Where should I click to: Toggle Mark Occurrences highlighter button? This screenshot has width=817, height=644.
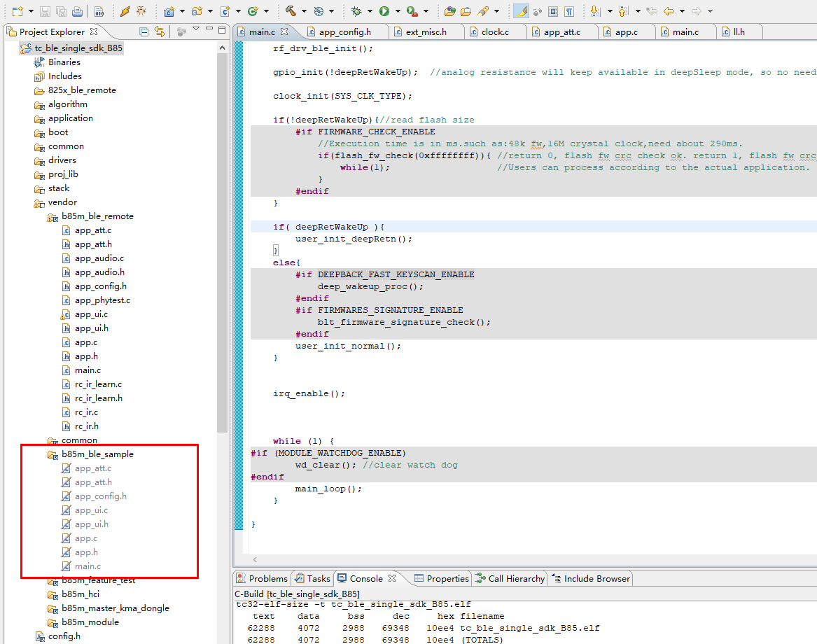(521, 11)
